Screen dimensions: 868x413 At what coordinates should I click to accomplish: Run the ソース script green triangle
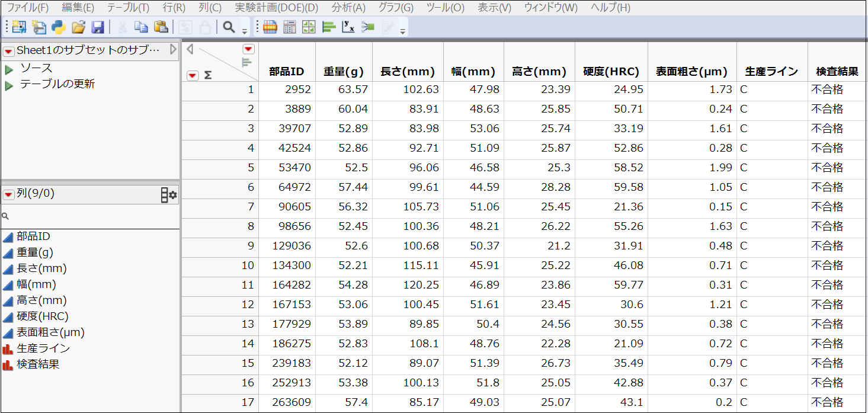pyautogui.click(x=9, y=70)
